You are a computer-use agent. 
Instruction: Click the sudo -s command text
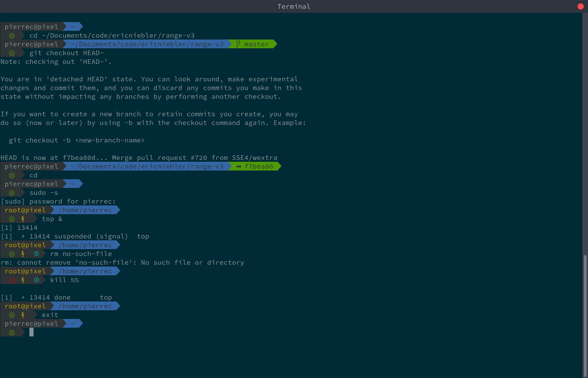[44, 193]
